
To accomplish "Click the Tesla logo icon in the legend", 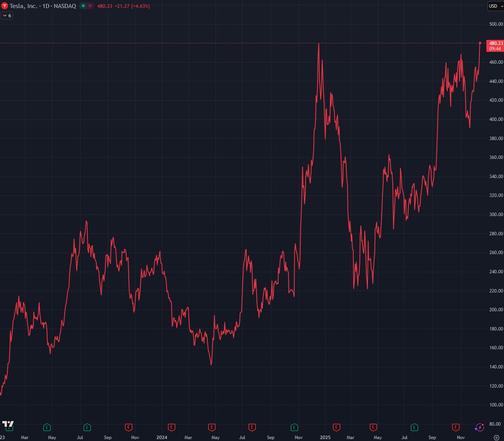I will pos(5,6).
